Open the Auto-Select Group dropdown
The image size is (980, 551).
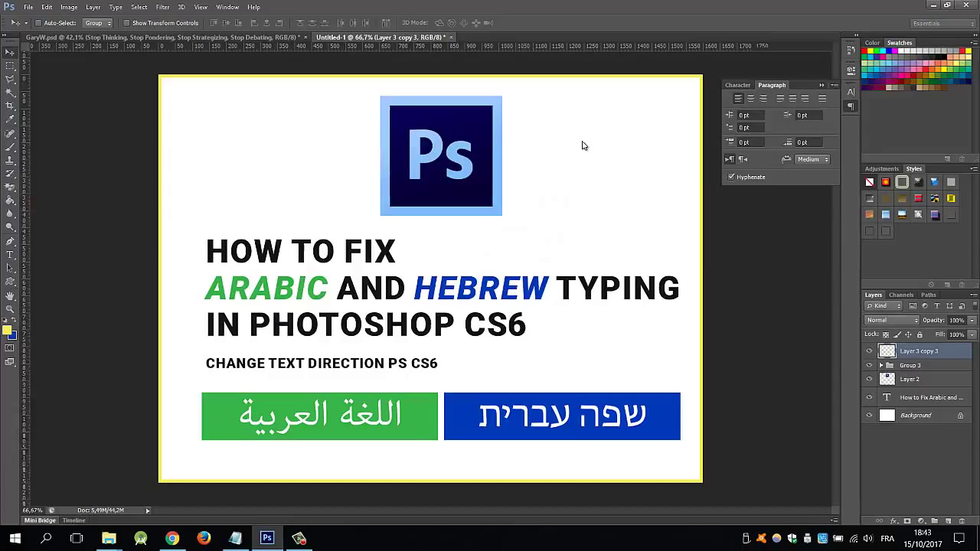coord(98,23)
